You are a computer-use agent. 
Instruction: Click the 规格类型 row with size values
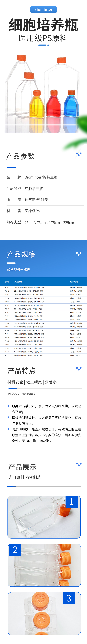pyautogui.click(x=41, y=222)
